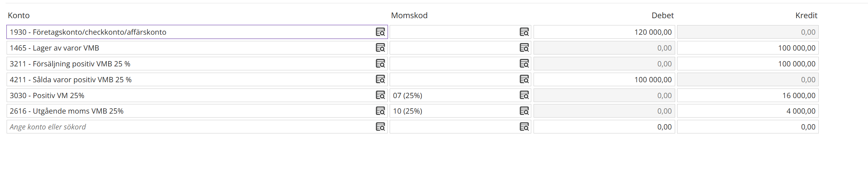Click the 'Ange konto eller sökord' field

(x=189, y=127)
